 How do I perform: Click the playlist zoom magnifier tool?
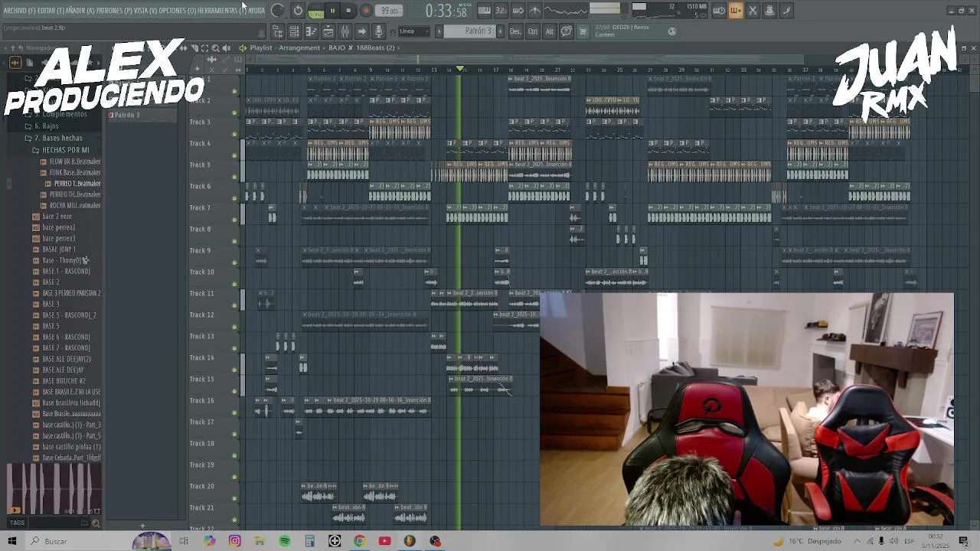pyautogui.click(x=215, y=47)
